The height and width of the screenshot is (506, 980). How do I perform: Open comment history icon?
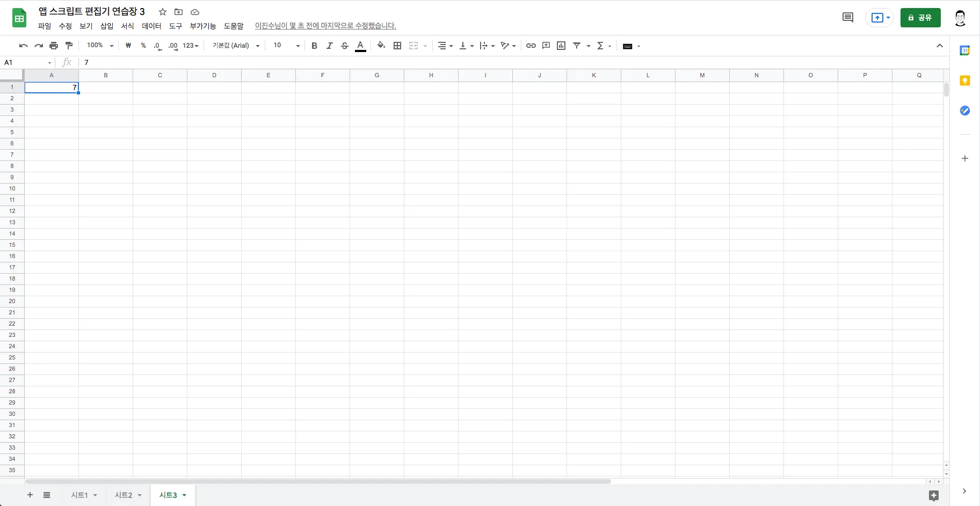[848, 18]
